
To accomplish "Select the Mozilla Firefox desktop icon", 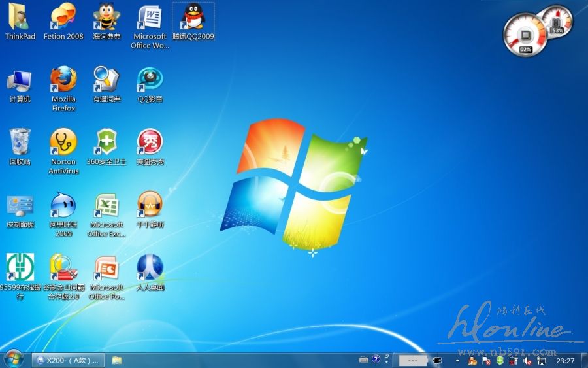I will (x=63, y=80).
